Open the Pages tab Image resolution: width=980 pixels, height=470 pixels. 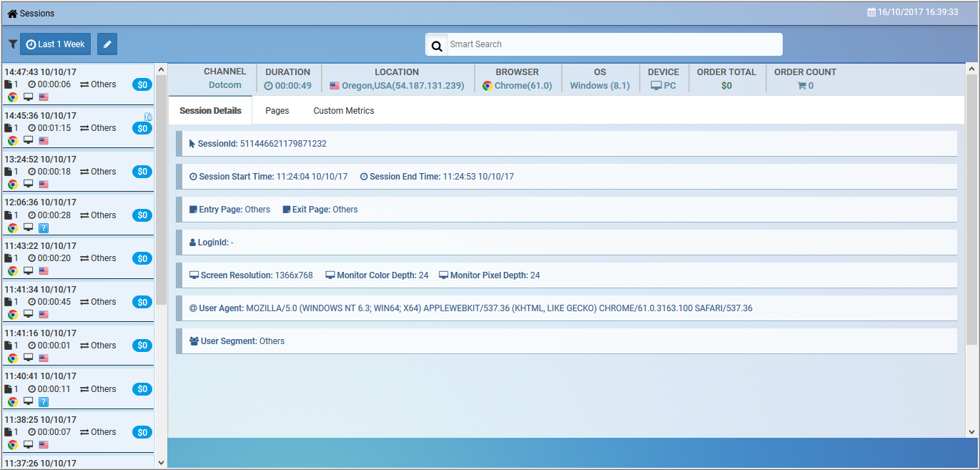pos(277,111)
